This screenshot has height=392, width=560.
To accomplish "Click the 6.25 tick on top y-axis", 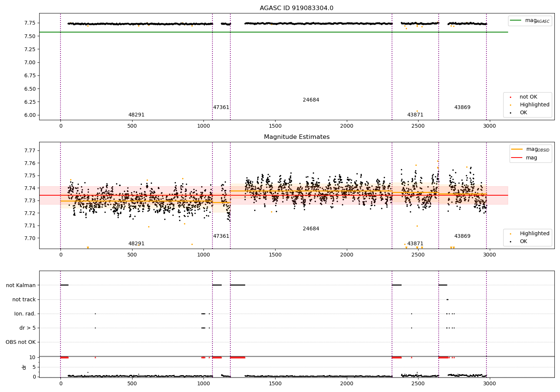I will click(29, 102).
